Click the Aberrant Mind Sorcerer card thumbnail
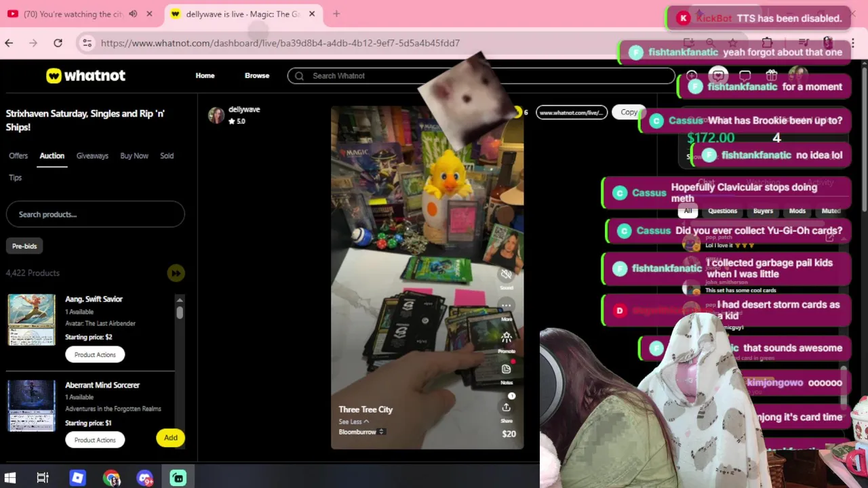Image resolution: width=868 pixels, height=488 pixels. coord(31,405)
